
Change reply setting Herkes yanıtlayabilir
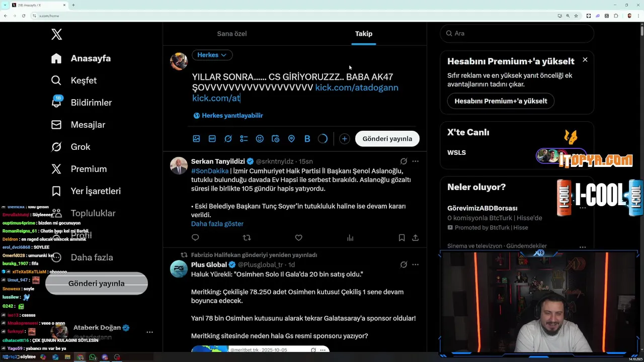tap(228, 116)
